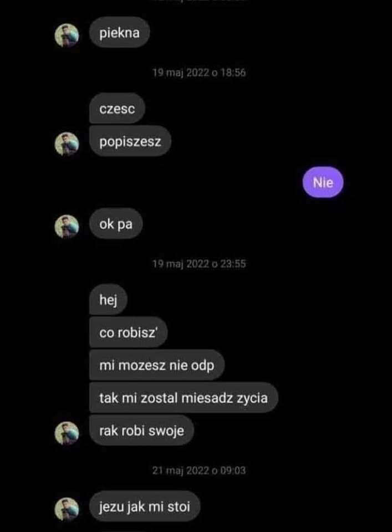Tap the 'mi mozesz nie odp' message
This screenshot has width=392, height=532.
[x=157, y=365]
